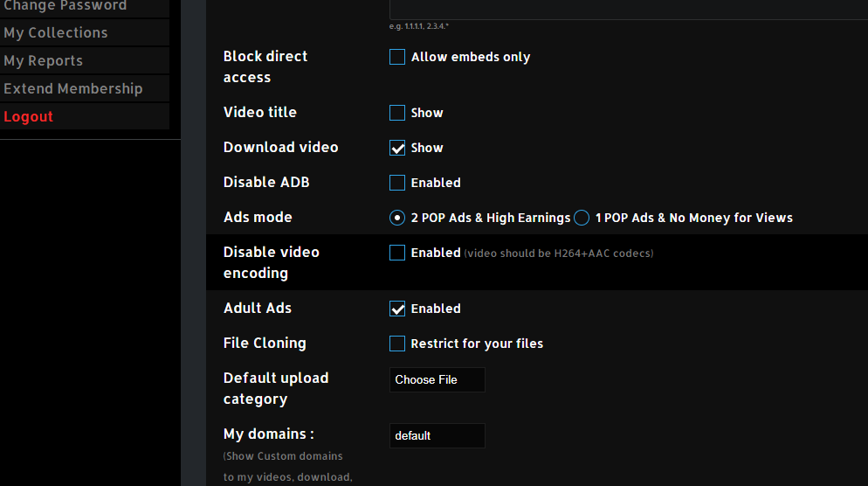Click the Block direct access label
The height and width of the screenshot is (486, 868).
coord(265,67)
